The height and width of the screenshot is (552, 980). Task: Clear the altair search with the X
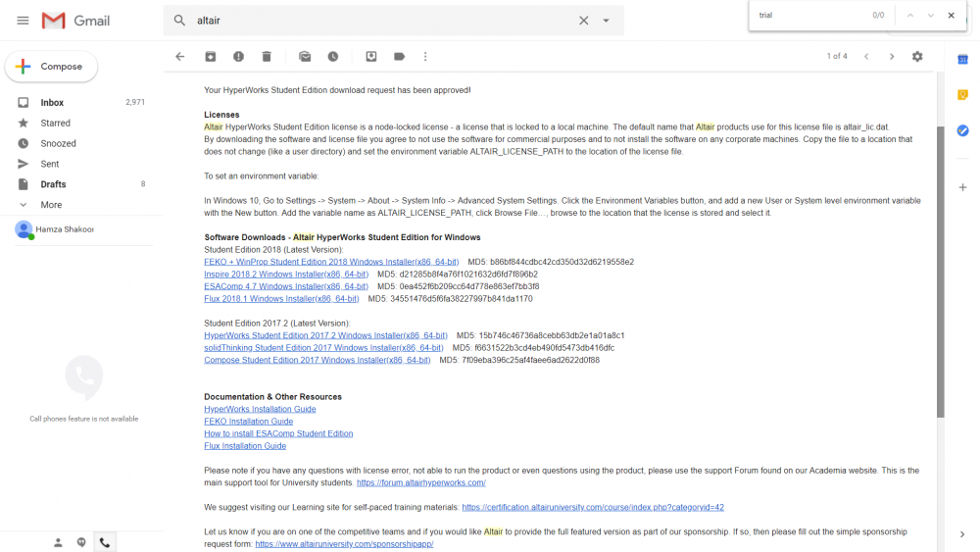(x=583, y=21)
